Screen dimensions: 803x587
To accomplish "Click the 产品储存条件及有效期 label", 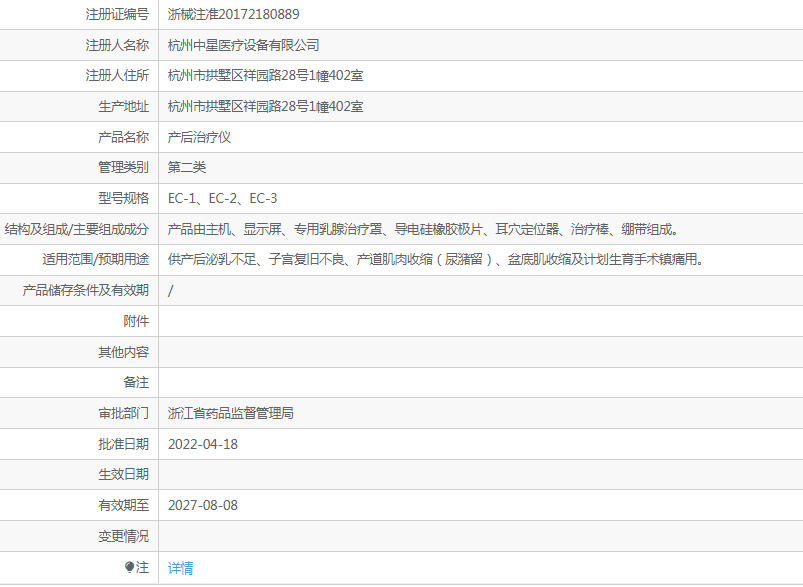I will pos(86,290).
